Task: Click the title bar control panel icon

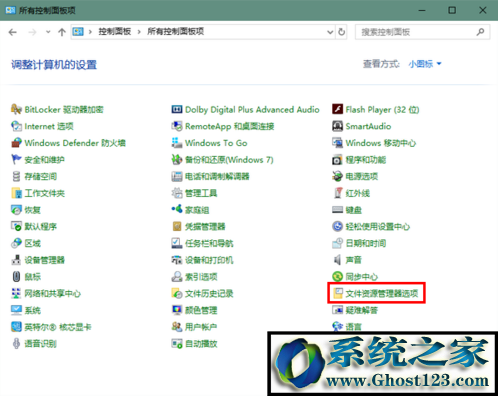Action: point(10,10)
